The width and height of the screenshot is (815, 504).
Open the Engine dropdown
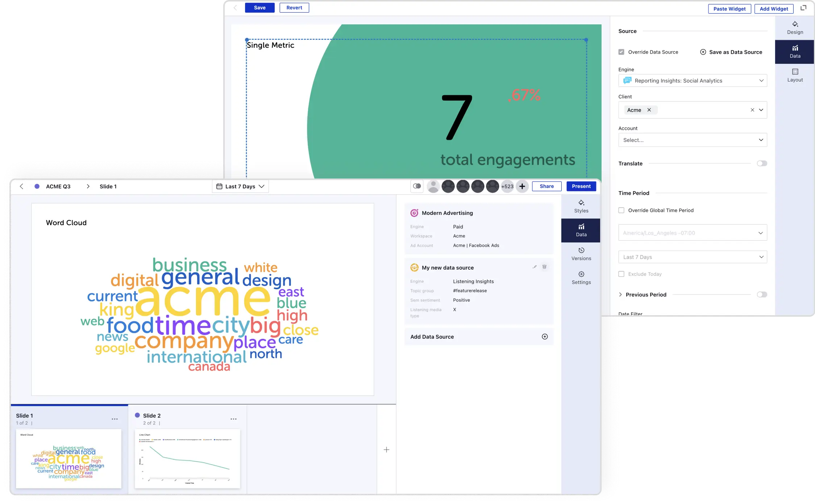692,80
